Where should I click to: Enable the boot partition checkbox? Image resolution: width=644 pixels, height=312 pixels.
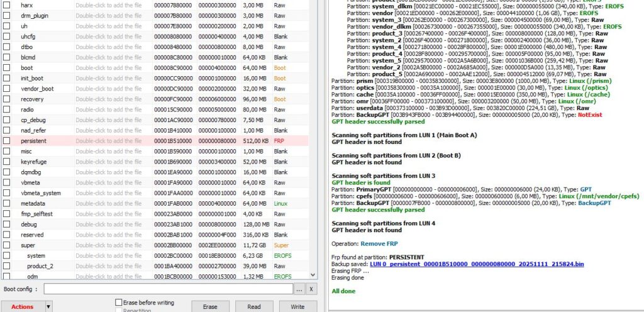click(7, 68)
